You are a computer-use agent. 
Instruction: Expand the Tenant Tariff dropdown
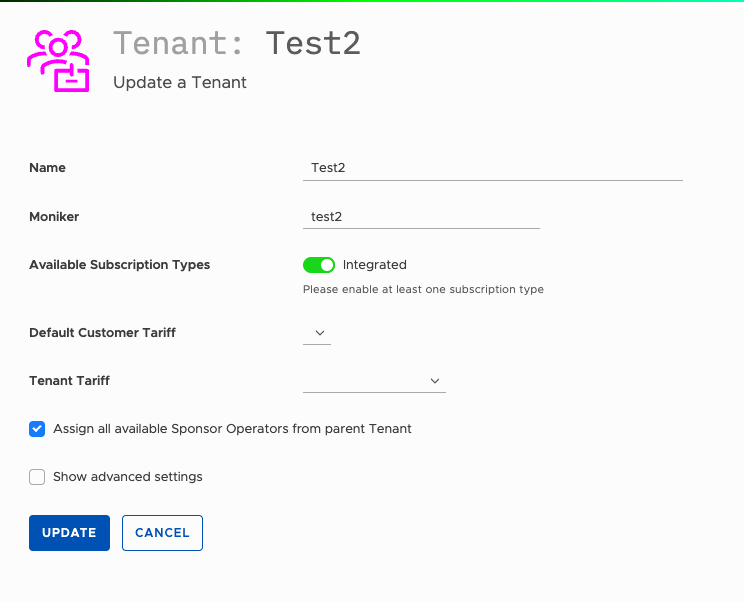(x=374, y=381)
